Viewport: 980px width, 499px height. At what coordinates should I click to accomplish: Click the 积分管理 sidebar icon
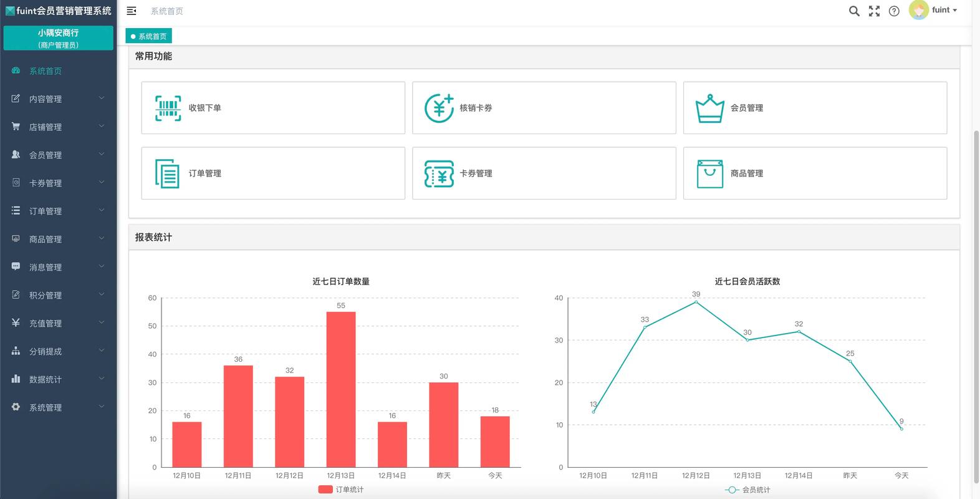[x=16, y=295]
